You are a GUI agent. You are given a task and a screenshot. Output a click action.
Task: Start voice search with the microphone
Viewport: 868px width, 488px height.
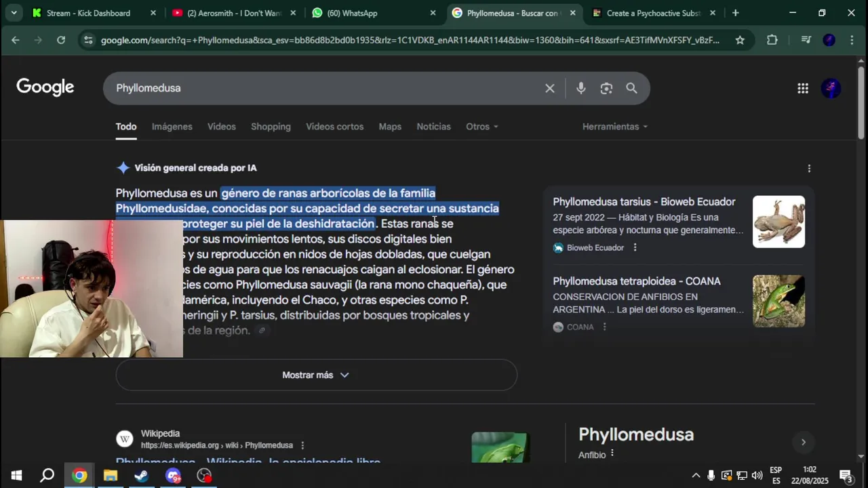(x=580, y=88)
